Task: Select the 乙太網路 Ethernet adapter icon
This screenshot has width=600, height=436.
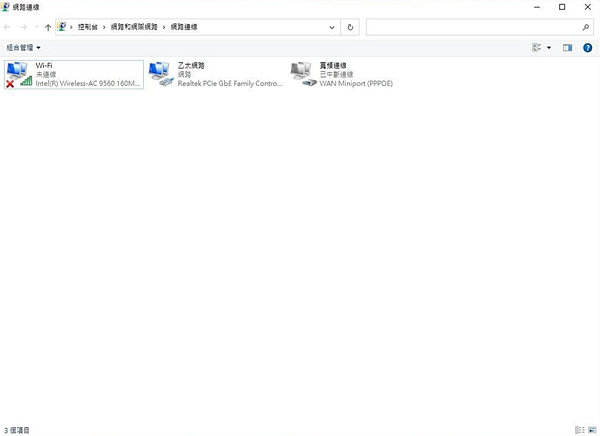Action: click(x=161, y=74)
